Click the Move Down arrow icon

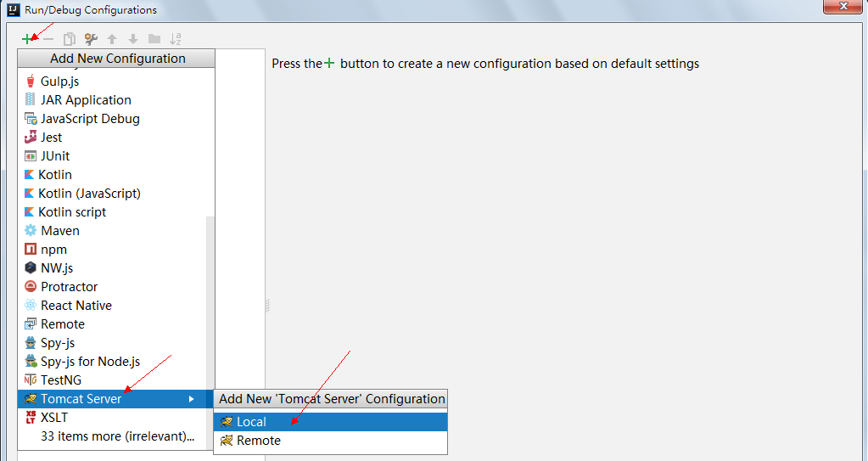133,39
